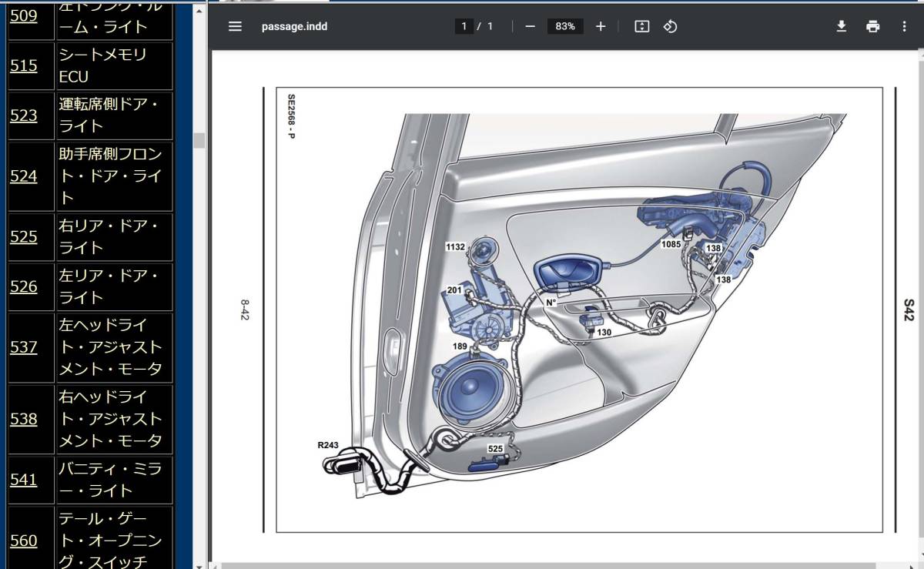Open the PDF sidebar hamburger menu
This screenshot has width=924, height=569.
pos(236,26)
